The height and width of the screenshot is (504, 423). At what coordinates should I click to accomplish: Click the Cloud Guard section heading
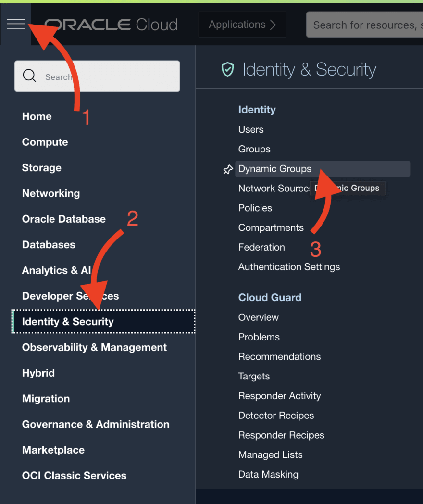tap(270, 298)
